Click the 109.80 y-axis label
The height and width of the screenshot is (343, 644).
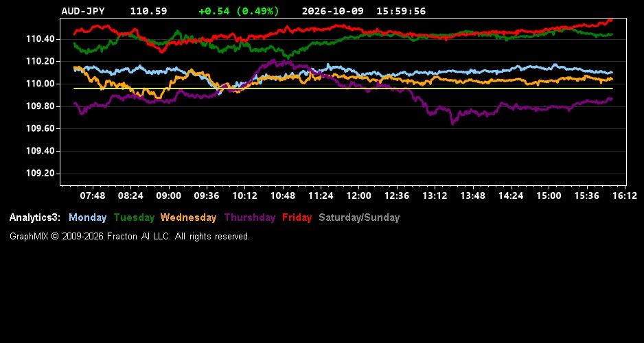point(40,107)
